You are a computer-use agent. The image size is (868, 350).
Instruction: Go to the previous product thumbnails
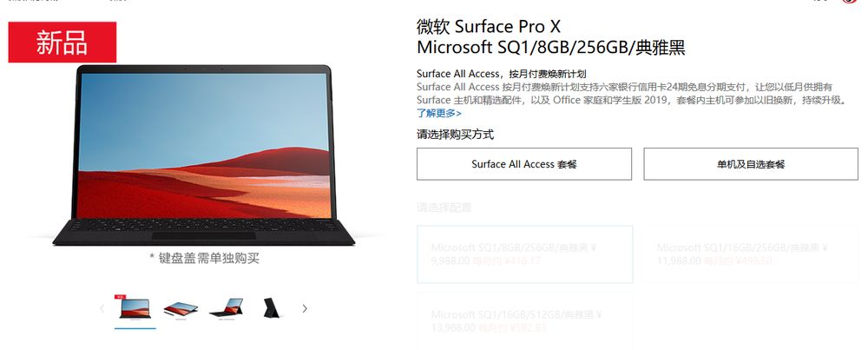point(102,308)
